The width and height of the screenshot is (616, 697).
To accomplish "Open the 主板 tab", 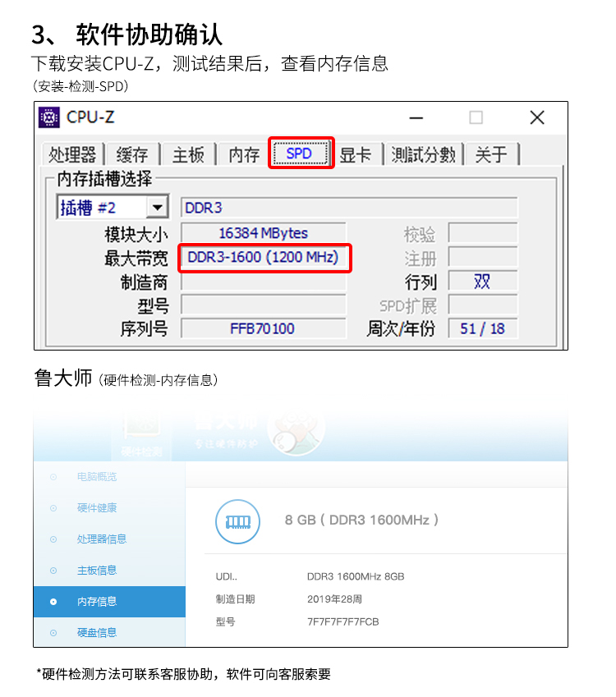I will (x=188, y=154).
